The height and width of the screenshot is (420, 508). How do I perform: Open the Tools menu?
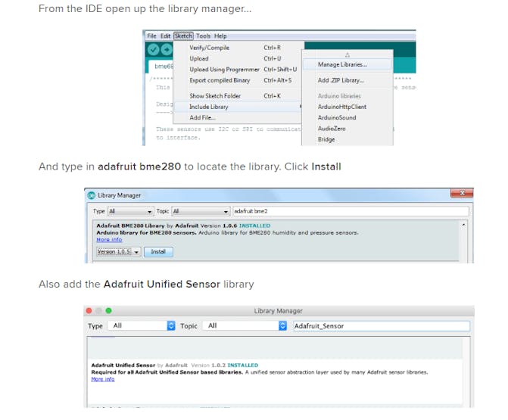[x=203, y=36]
